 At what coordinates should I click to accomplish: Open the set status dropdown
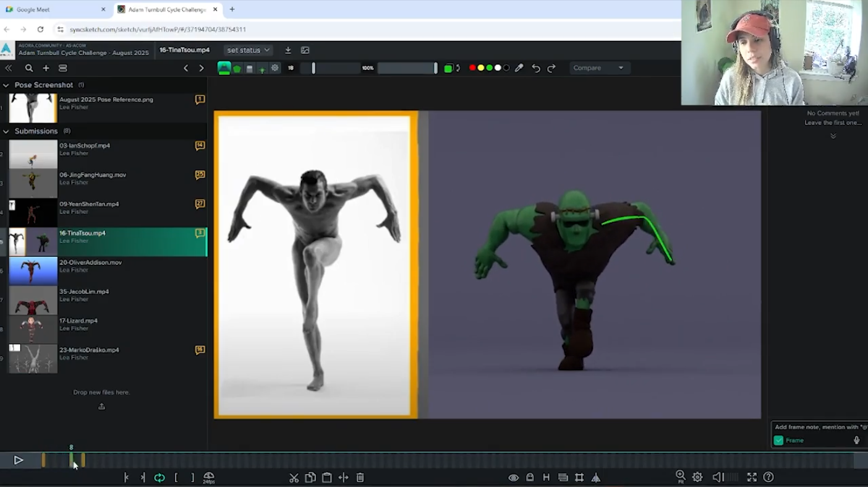(248, 50)
